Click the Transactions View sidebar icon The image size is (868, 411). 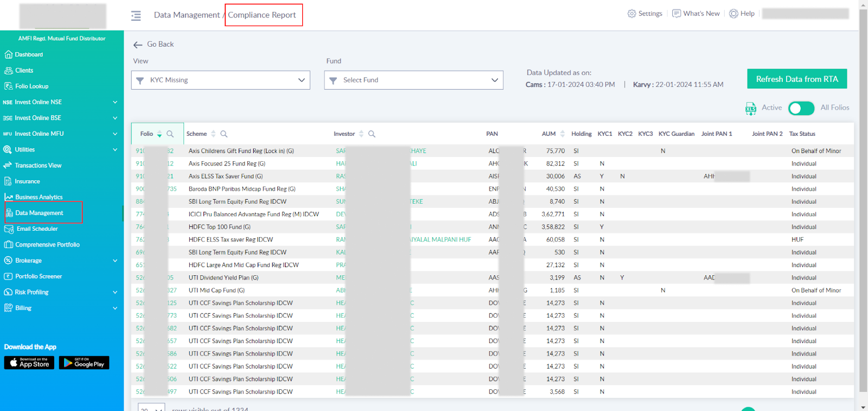8,166
